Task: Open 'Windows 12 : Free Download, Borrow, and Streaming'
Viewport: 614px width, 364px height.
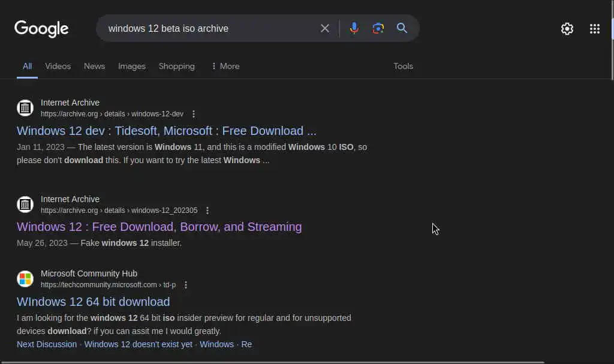Action: 159,227
